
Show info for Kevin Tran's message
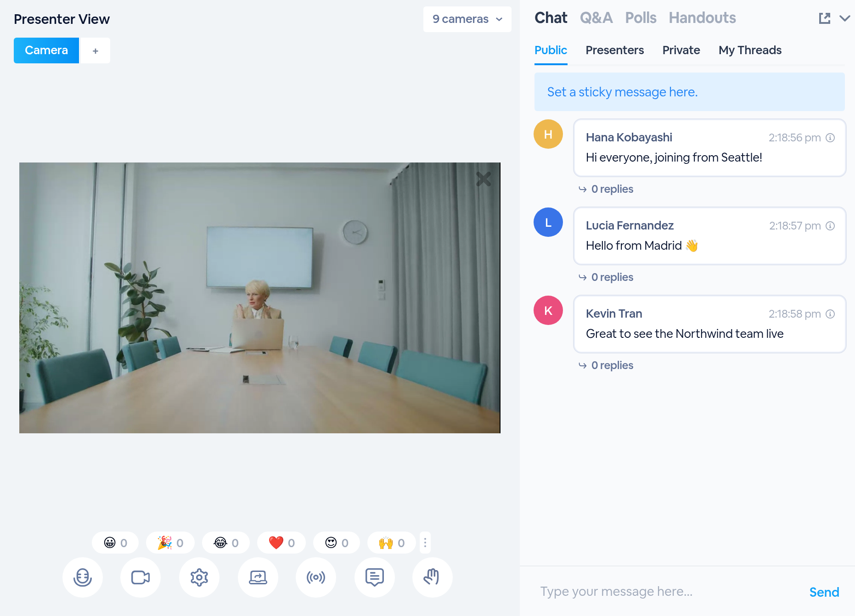point(830,314)
